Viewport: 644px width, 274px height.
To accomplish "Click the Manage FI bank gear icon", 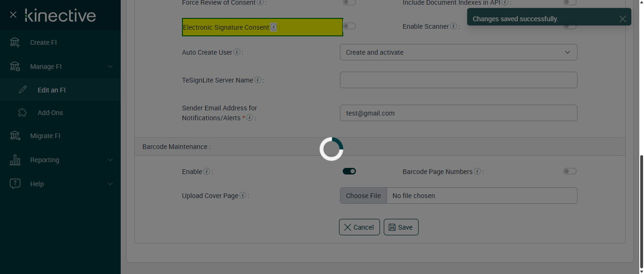I will tap(15, 66).
